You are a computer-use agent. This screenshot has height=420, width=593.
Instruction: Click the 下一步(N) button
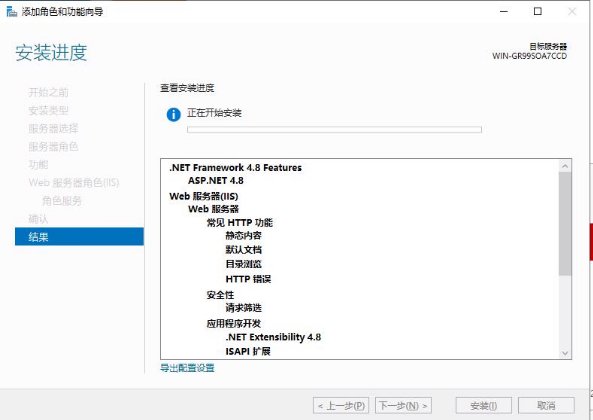pyautogui.click(x=403, y=406)
